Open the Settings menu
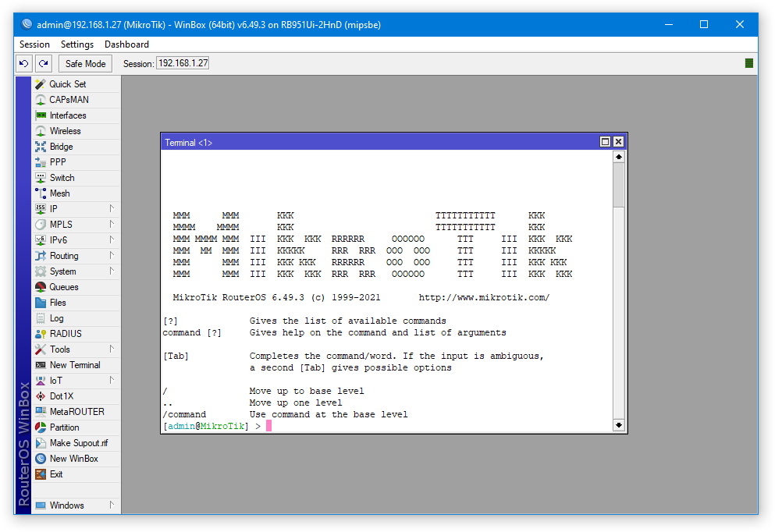 (77, 44)
